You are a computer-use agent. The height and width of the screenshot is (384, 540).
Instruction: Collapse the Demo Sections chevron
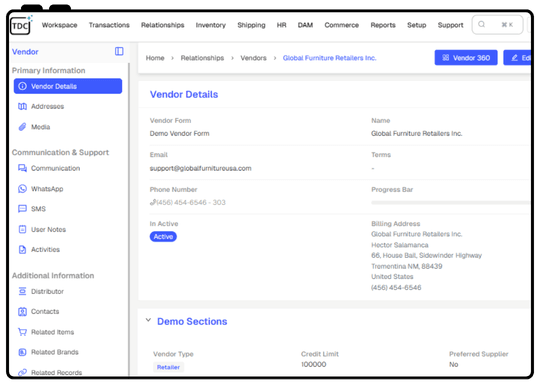pyautogui.click(x=148, y=320)
